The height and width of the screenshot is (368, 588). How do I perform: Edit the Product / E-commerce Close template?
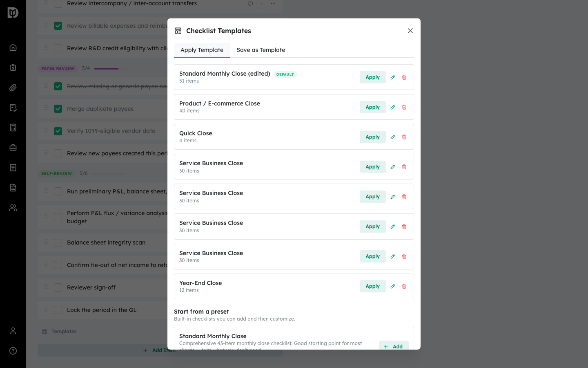pos(393,107)
